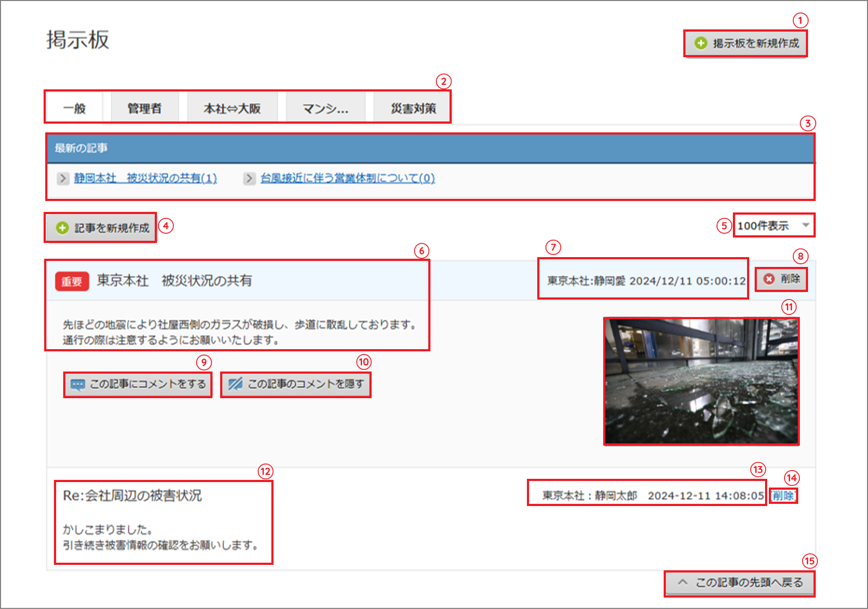Click the up chevron on この記事の先頭へ戻る
Screen dimensions: 868x609
(683, 582)
